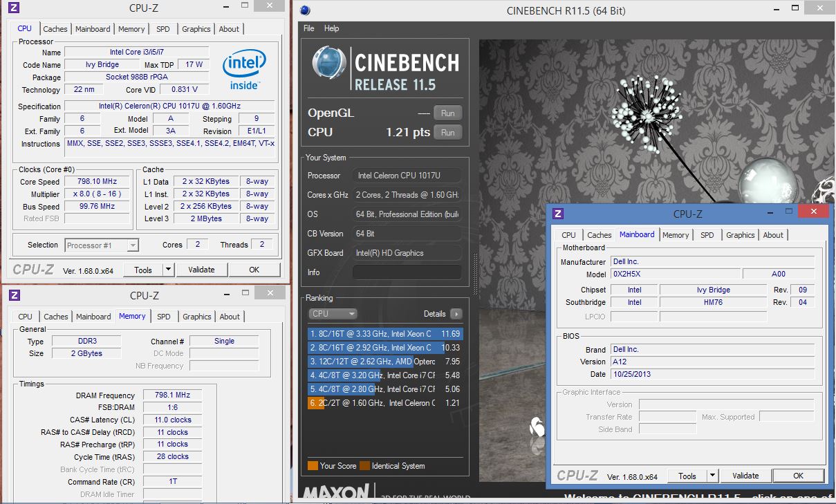This screenshot has height=504, width=836.
Task: Run the CPU benchmark
Action: coord(448,132)
